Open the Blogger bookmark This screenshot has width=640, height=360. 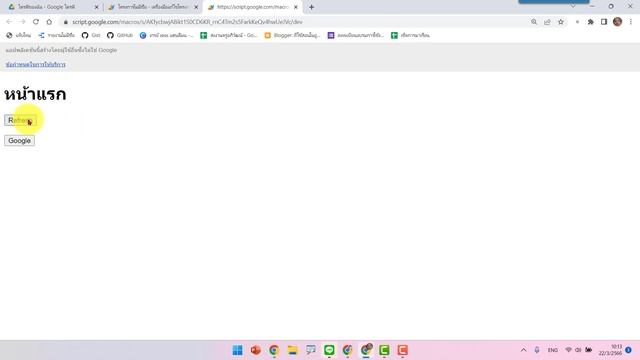tap(292, 36)
